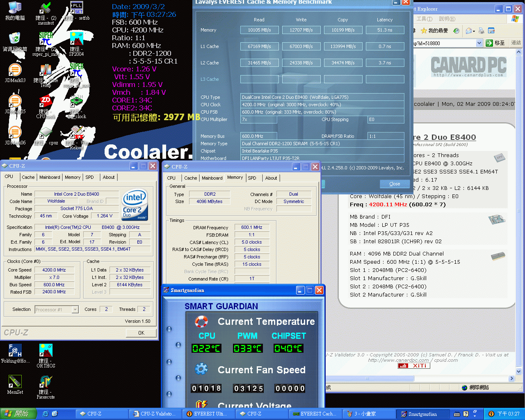Open the SPD tab in right CPU-Z window
The image size is (525, 420).
(252, 178)
